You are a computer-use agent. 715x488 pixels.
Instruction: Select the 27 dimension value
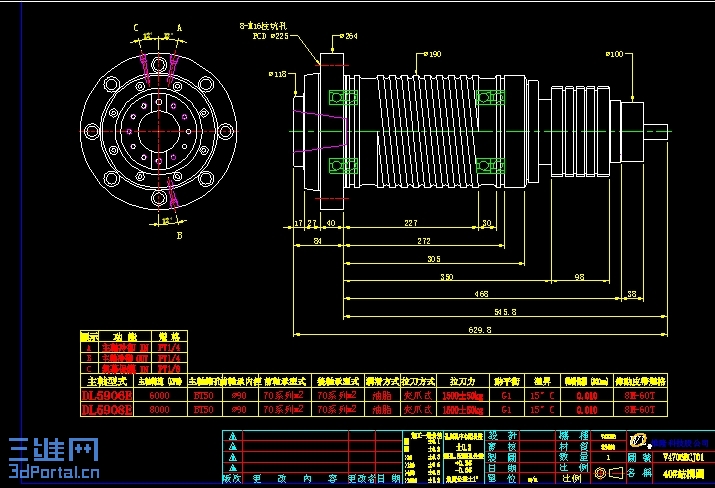[x=312, y=223]
